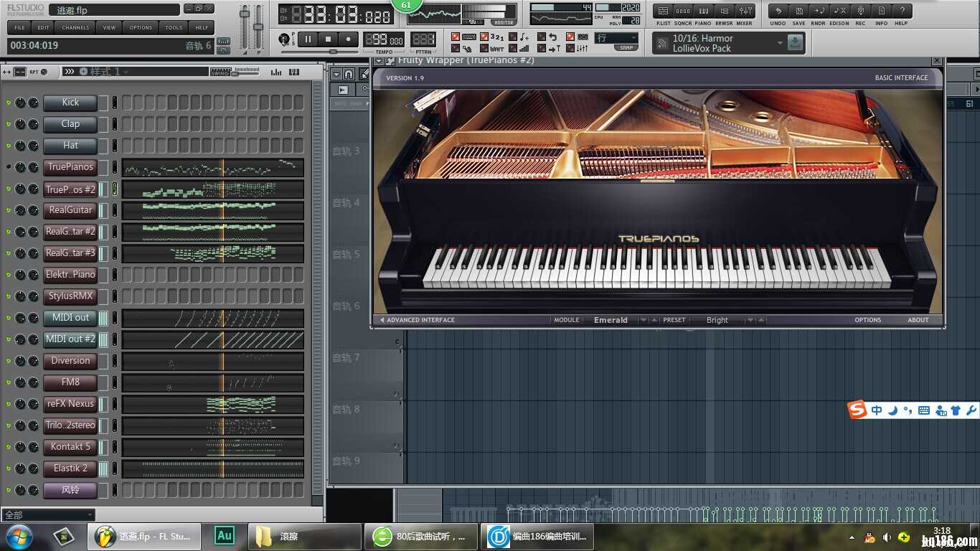Select the Elastik 2 channel button

click(70, 468)
